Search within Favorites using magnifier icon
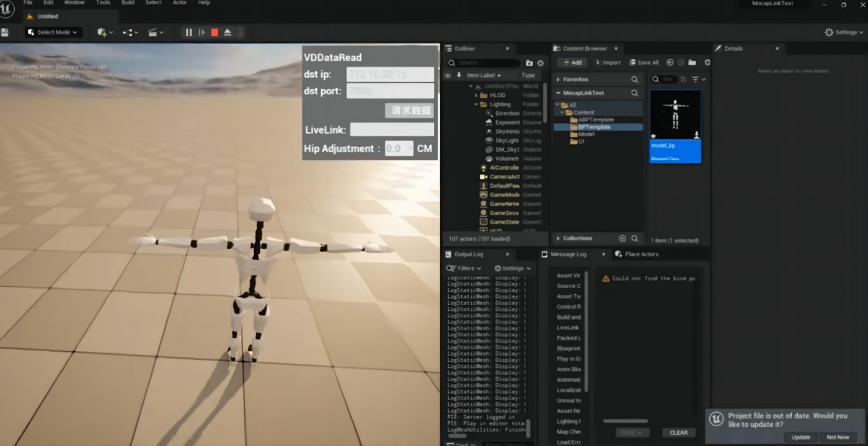The height and width of the screenshot is (446, 868). [x=634, y=79]
